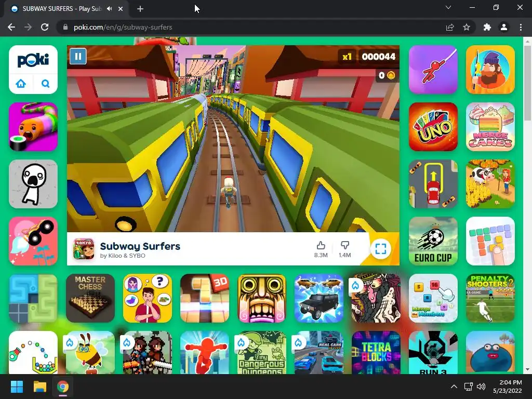
Task: Open Chrome extensions puzzle icon
Action: click(487, 27)
